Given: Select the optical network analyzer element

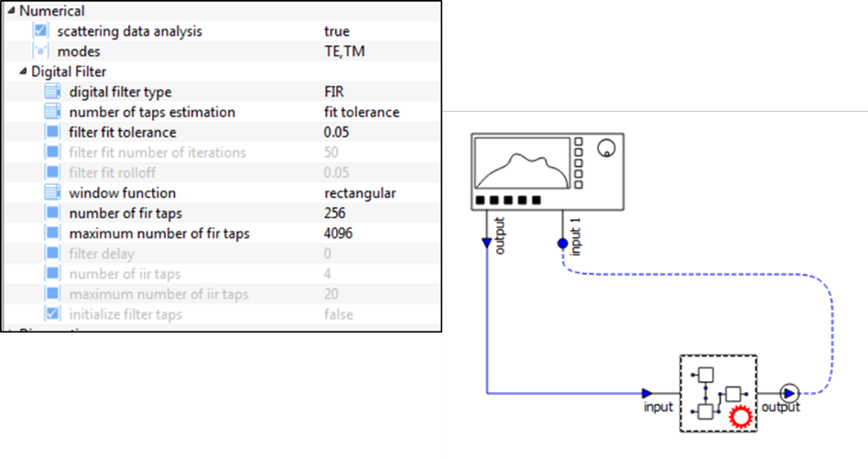Looking at the screenshot, I should [x=548, y=171].
